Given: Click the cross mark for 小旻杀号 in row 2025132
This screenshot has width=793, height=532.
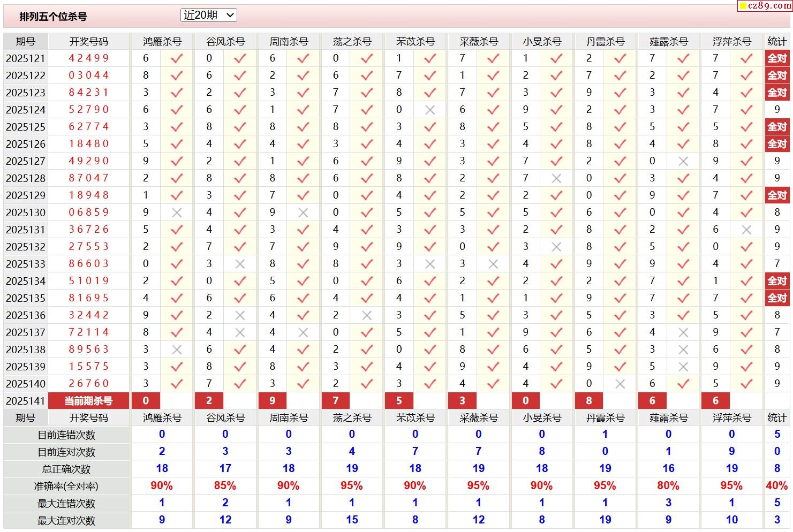Looking at the screenshot, I should point(556,247).
